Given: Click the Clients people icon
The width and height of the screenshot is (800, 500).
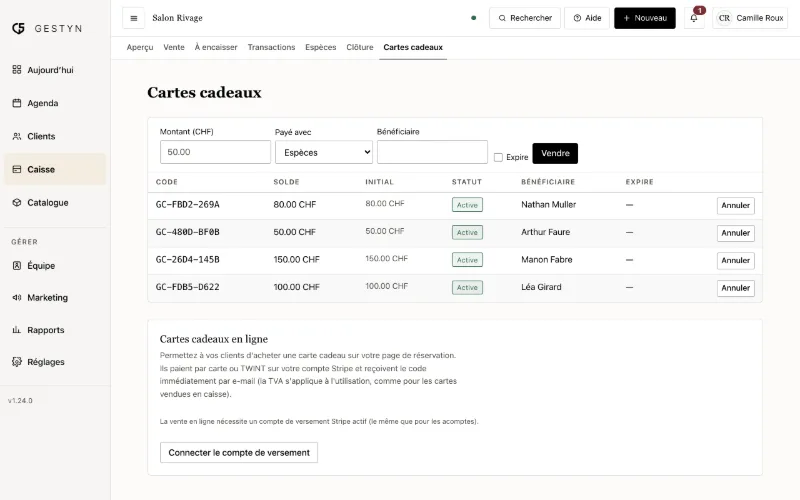Looking at the screenshot, I should (17, 136).
